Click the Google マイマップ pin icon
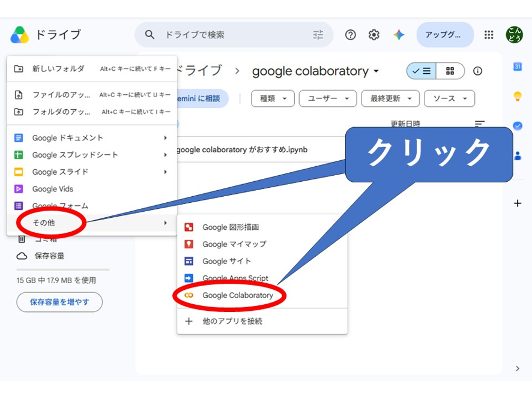This screenshot has width=532, height=399. [x=189, y=244]
